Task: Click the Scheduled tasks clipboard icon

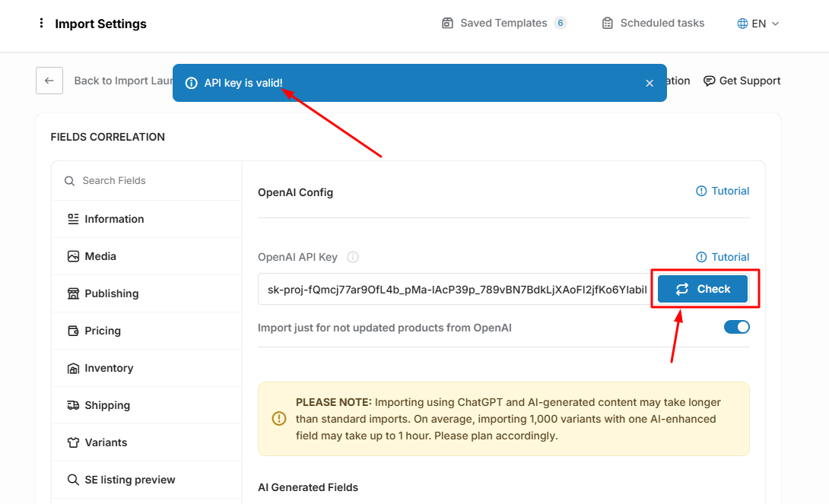Action: click(608, 24)
